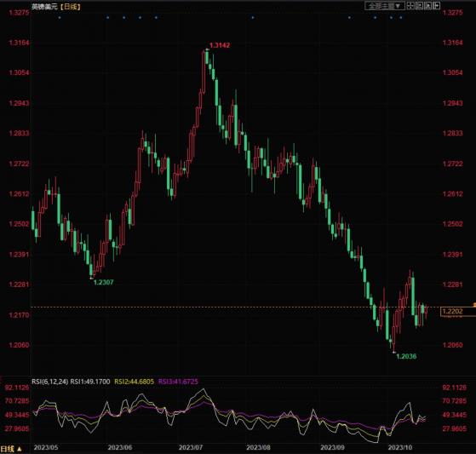This screenshot has width=476, height=454.
Task: Click the orange marker at right edge of price line
Action: click(x=474, y=304)
